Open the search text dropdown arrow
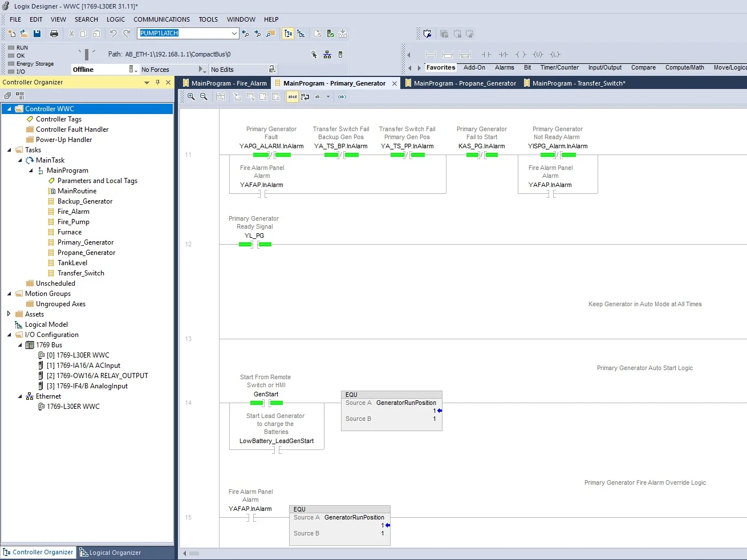Image resolution: width=747 pixels, height=560 pixels. coord(234,34)
